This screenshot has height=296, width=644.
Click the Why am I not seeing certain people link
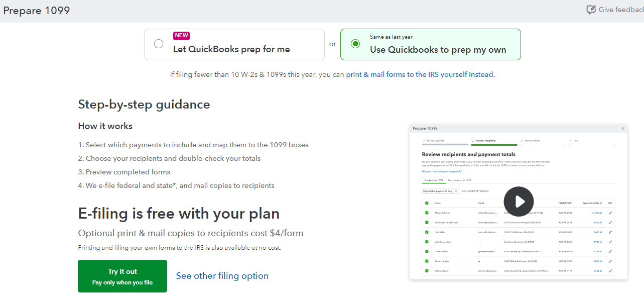point(442,171)
